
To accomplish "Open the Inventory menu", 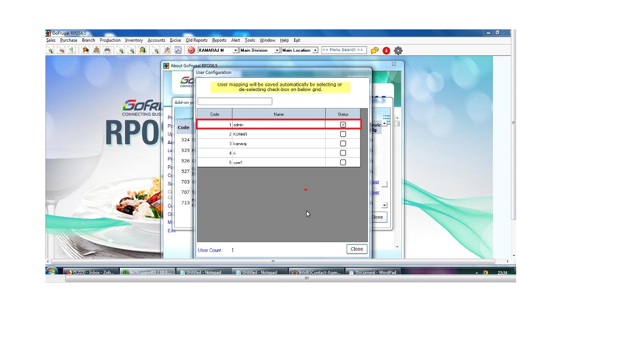I will click(134, 40).
